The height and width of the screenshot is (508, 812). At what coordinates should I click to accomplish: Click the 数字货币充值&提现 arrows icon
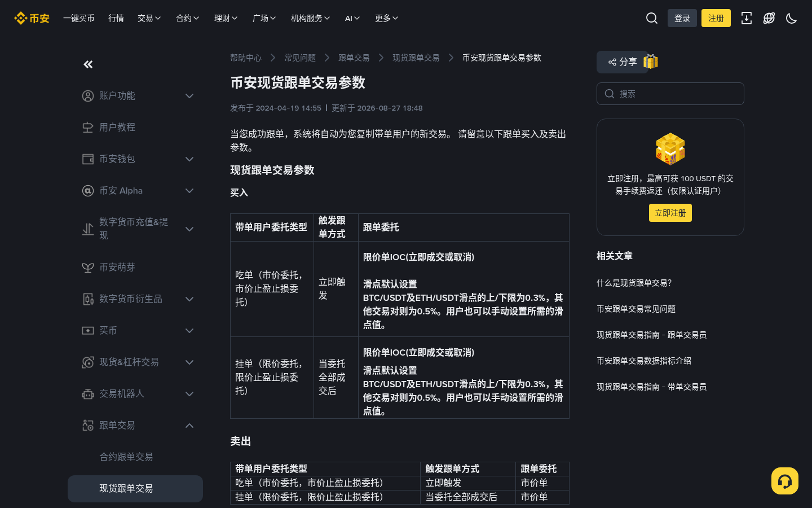click(88, 229)
